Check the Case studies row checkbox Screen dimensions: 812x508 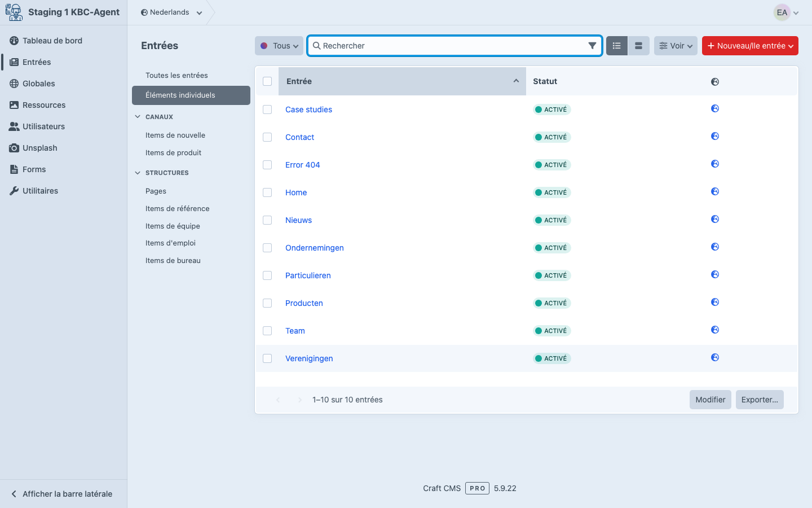267,110
